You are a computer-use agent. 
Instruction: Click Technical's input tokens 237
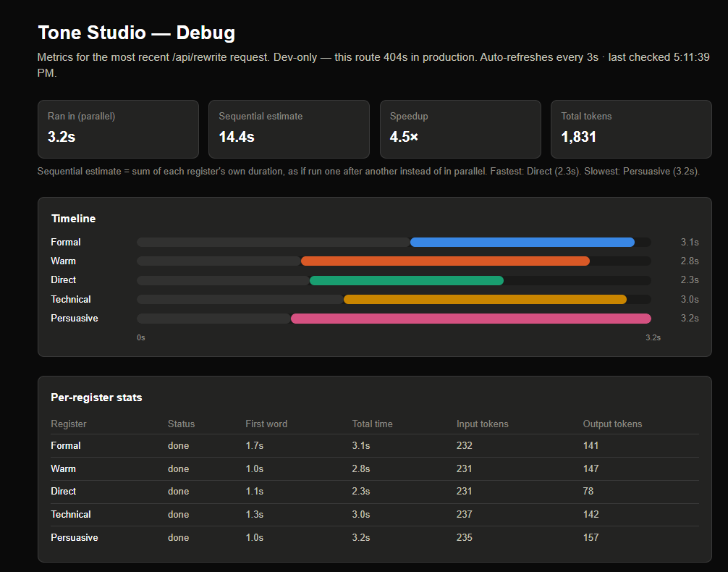click(x=465, y=514)
